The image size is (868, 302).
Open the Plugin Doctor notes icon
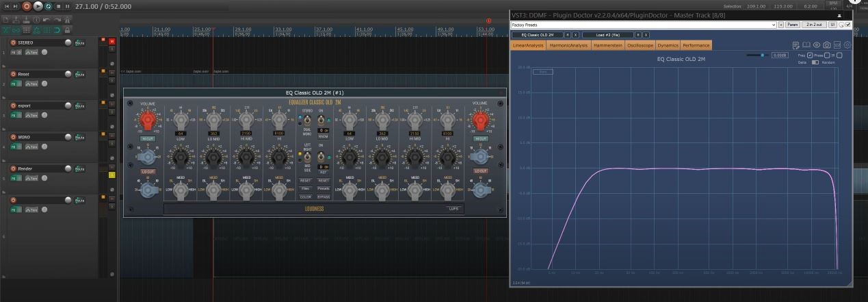(x=795, y=45)
